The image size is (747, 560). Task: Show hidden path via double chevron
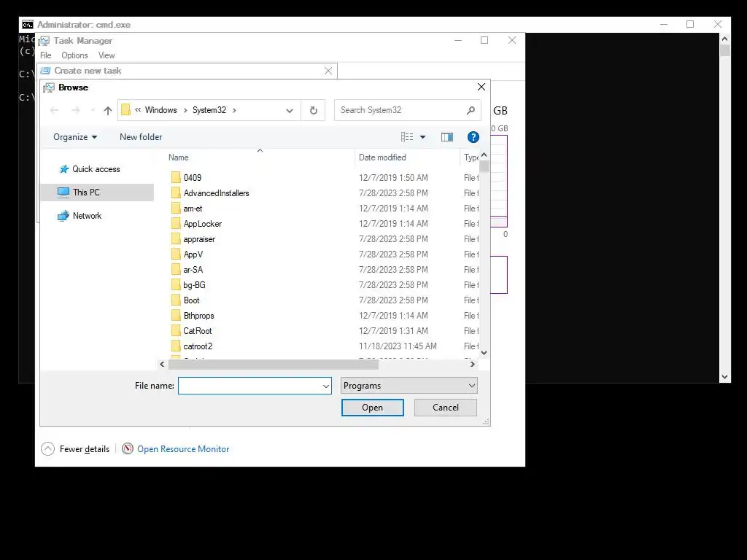point(138,110)
